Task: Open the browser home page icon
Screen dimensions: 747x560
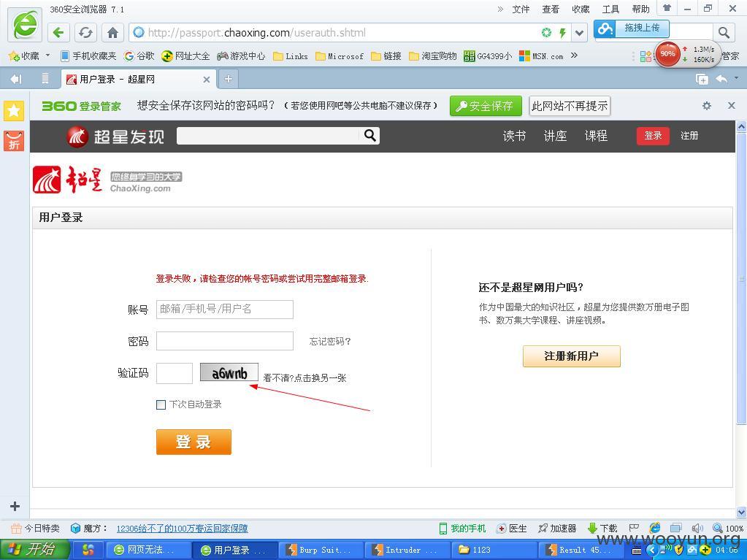Action: pyautogui.click(x=113, y=32)
